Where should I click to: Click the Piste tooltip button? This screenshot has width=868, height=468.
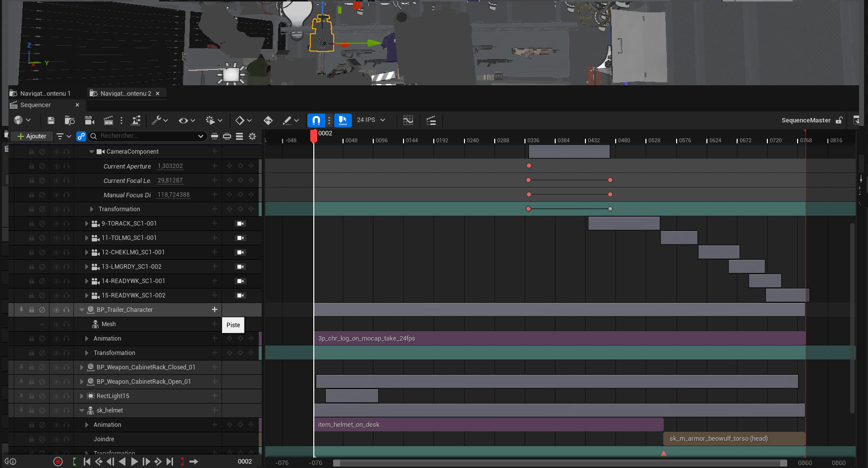(233, 325)
